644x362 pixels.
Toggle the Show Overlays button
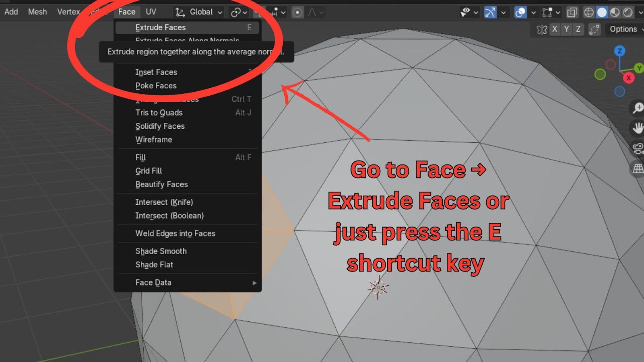tap(520, 12)
